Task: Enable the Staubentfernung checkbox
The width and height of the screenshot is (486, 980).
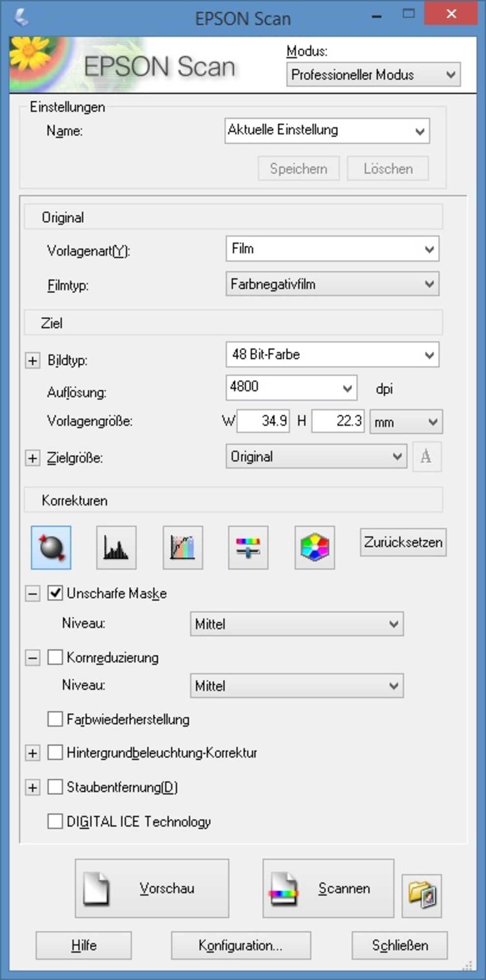Action: coord(55,787)
